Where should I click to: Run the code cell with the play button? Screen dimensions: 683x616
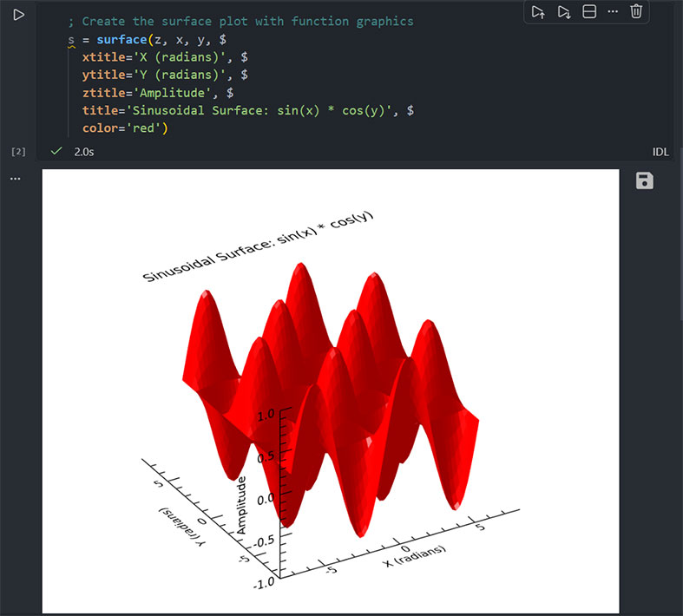18,16
